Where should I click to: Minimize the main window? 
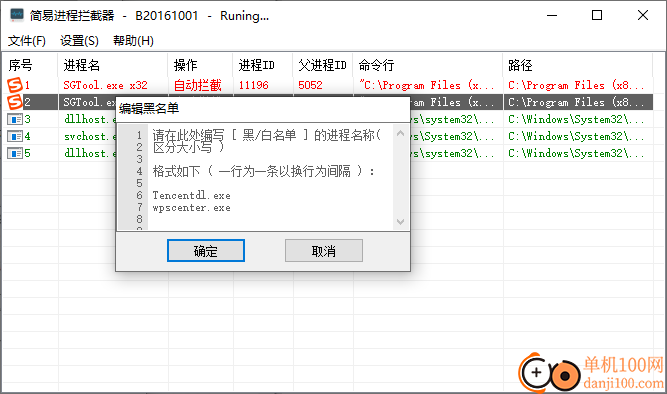(x=552, y=15)
